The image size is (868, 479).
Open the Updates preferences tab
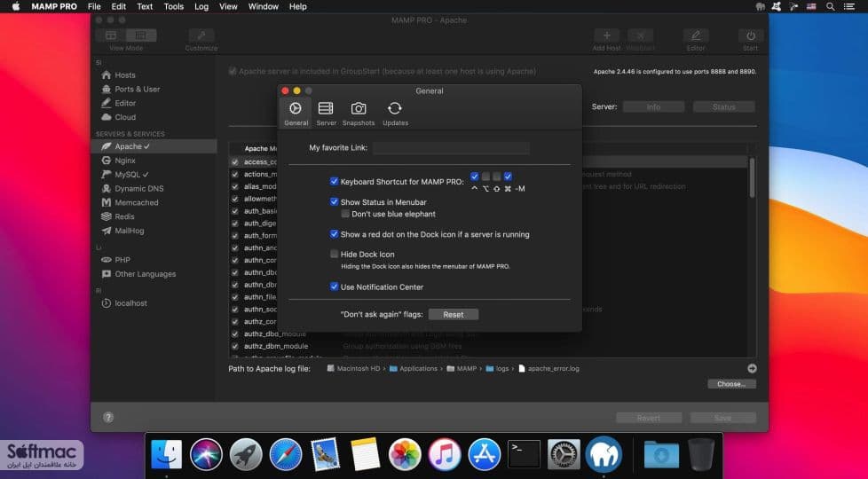395,114
